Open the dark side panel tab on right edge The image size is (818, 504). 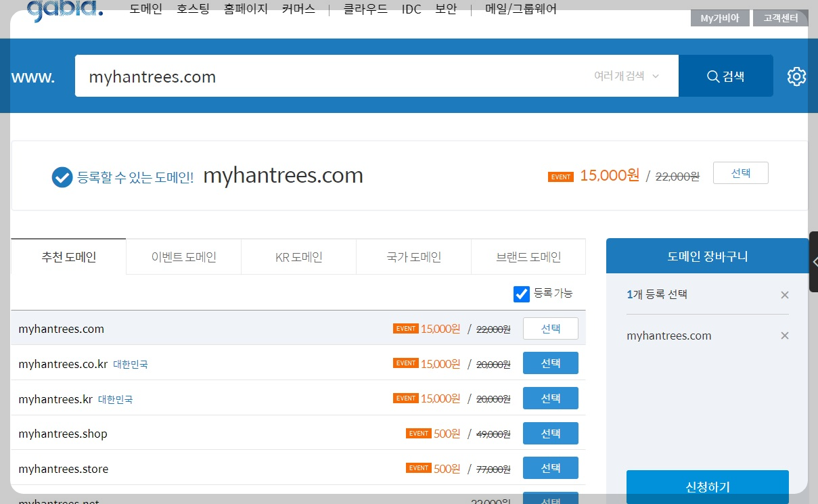point(813,262)
